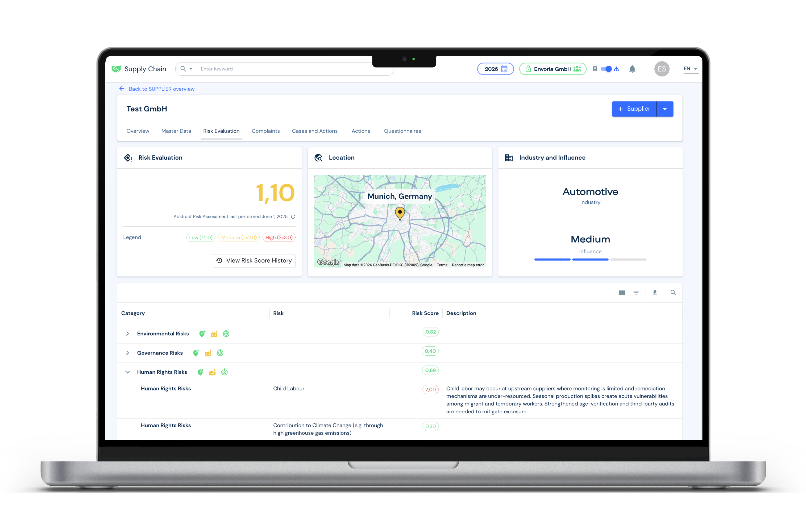Click the location pin icon beside Environmental Risks
Viewport: 806px width, 532px height.
202,334
